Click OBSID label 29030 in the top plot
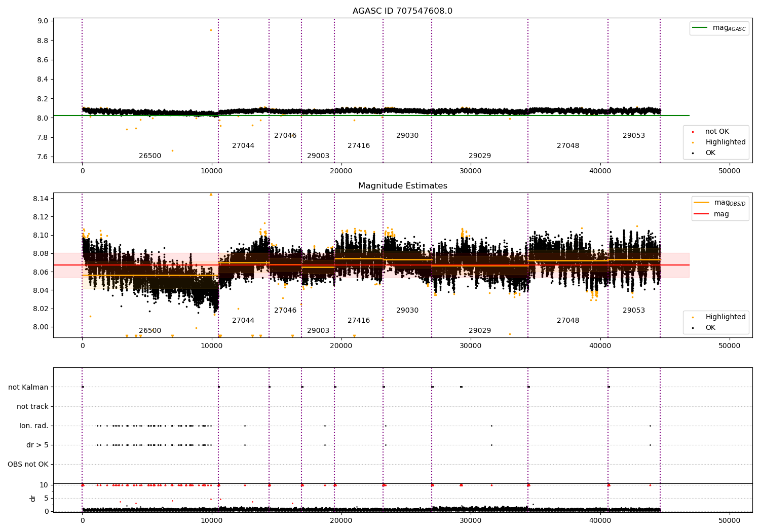The image size is (760, 532). 407,136
